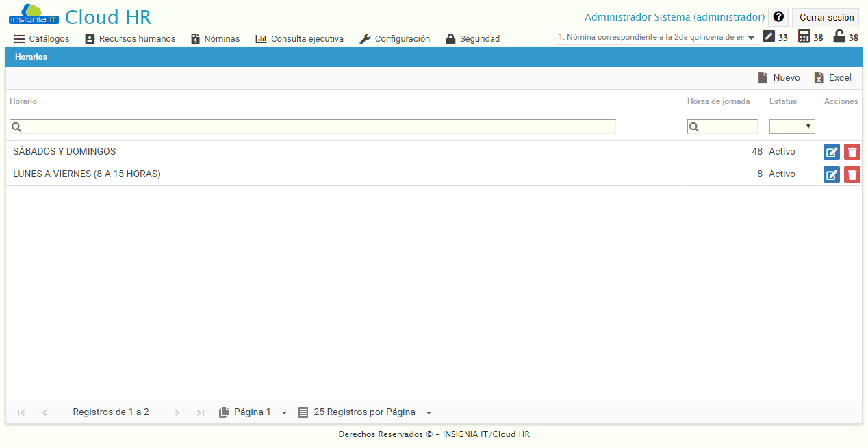This screenshot has width=868, height=448.
Task: Export the schedule list via the Excel icon
Action: [832, 77]
